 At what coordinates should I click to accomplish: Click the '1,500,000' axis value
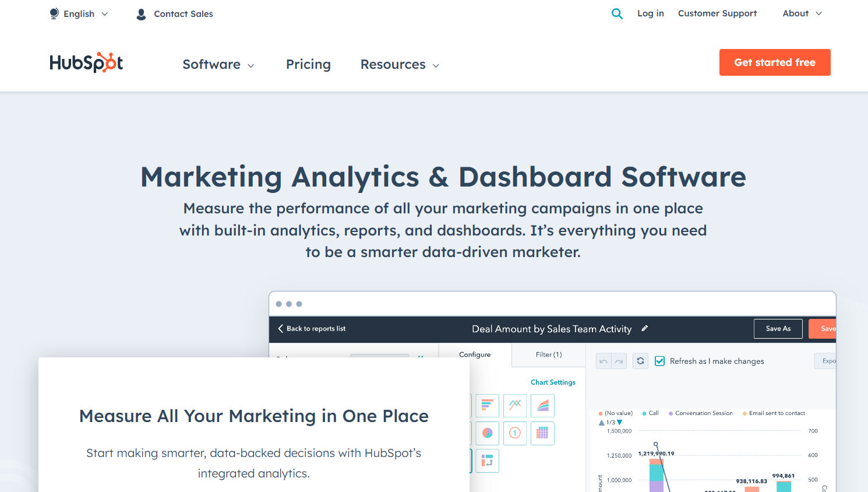point(619,431)
